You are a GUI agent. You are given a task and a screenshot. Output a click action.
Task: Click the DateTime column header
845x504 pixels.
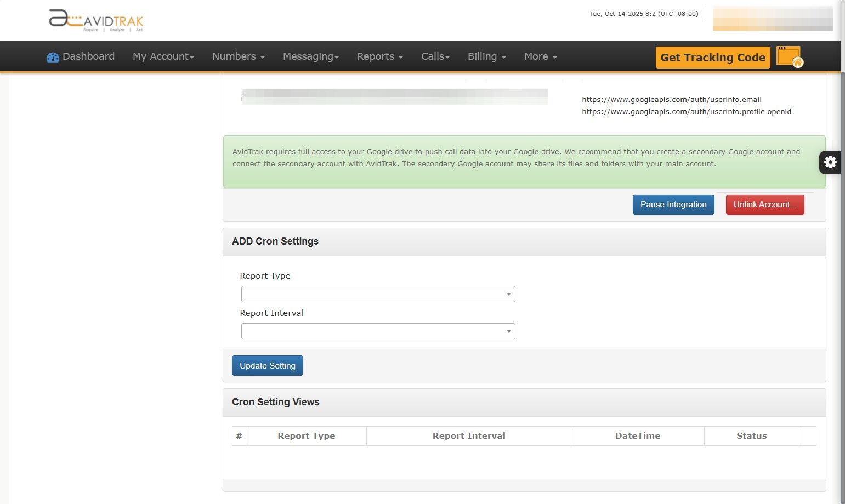click(638, 436)
